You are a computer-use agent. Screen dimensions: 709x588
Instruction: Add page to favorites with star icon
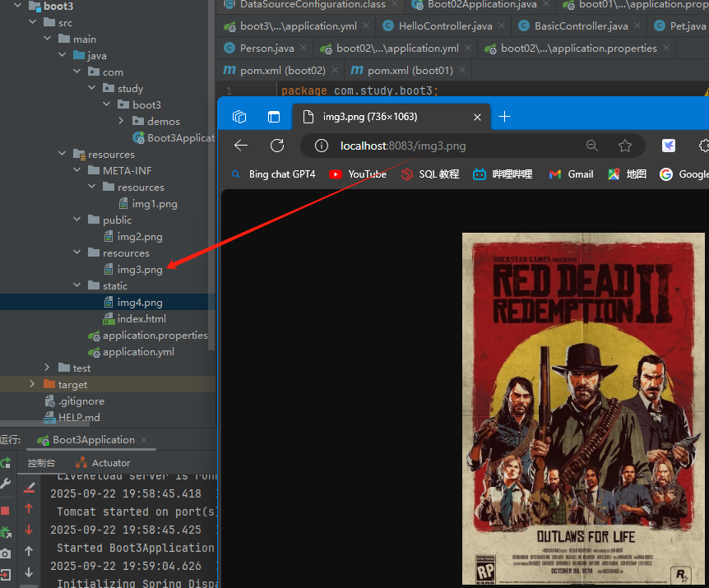625,146
